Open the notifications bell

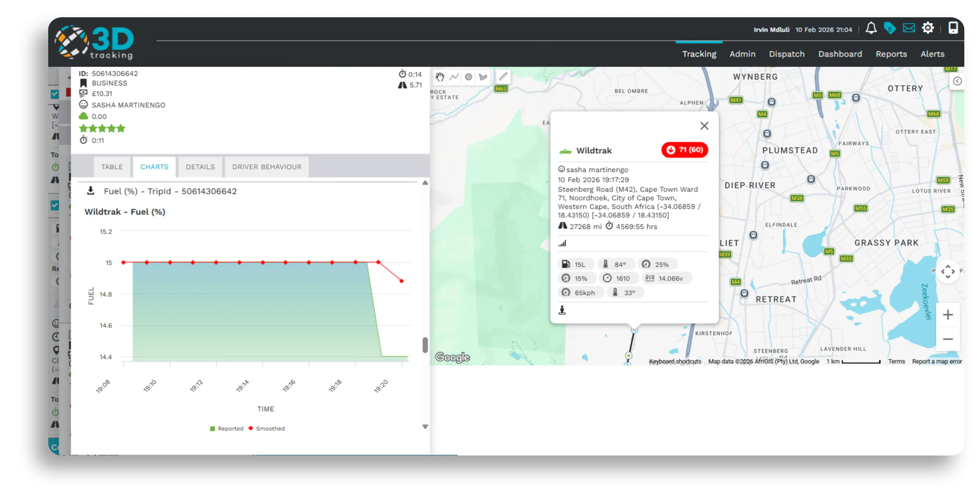[871, 28]
